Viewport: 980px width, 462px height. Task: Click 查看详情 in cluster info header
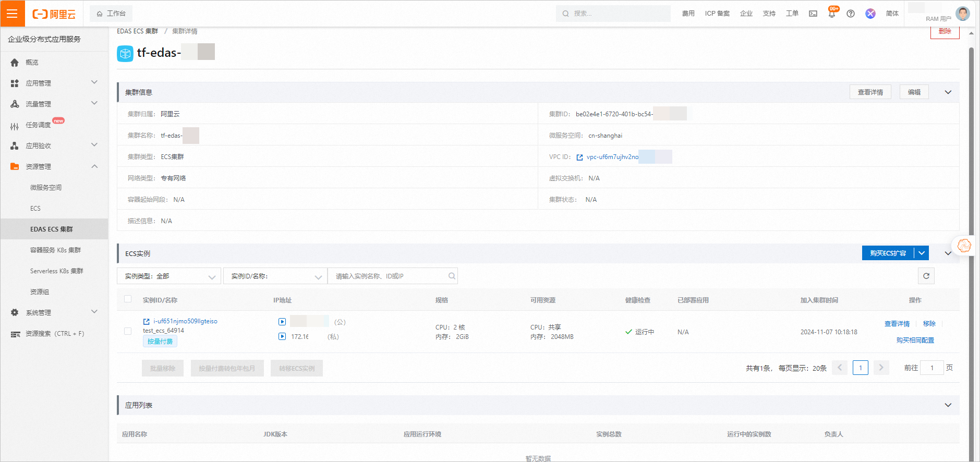click(870, 92)
